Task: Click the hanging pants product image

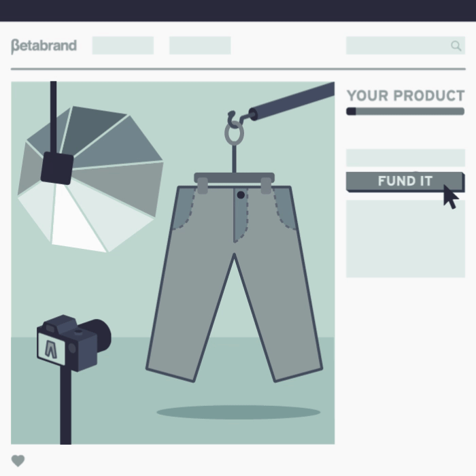Action: (234, 276)
